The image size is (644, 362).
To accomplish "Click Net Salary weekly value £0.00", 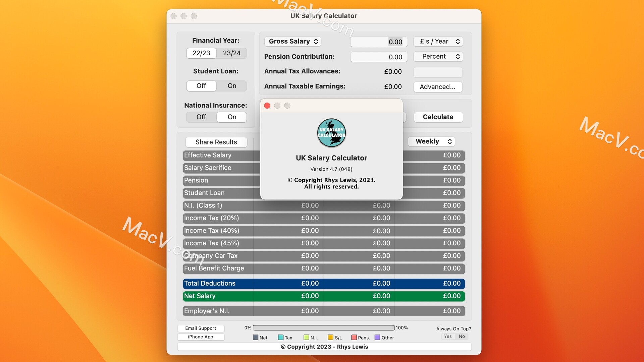I will (x=452, y=296).
